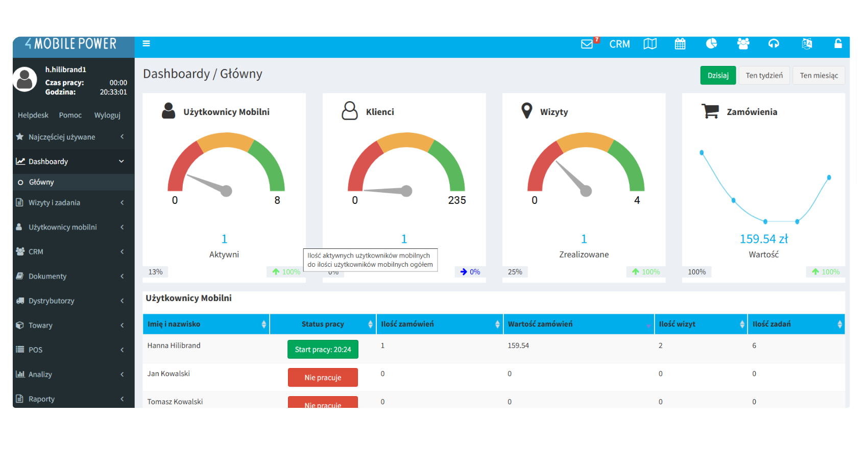
Task: Open the users group icon in header
Action: pyautogui.click(x=743, y=44)
